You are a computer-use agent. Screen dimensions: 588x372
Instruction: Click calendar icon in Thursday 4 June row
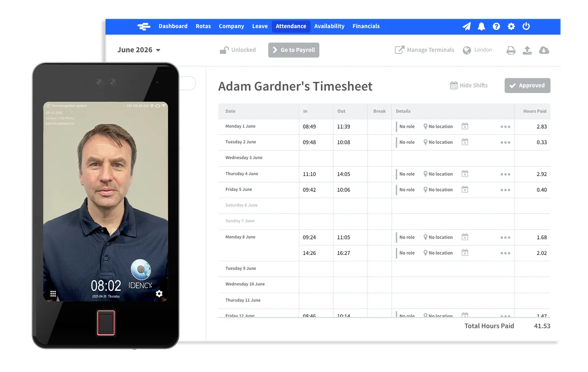click(465, 174)
